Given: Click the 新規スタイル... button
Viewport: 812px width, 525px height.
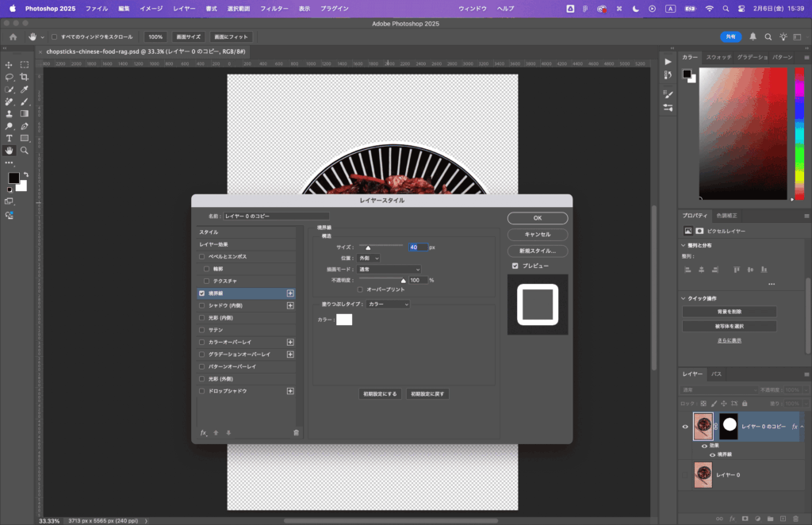Looking at the screenshot, I should (x=537, y=251).
